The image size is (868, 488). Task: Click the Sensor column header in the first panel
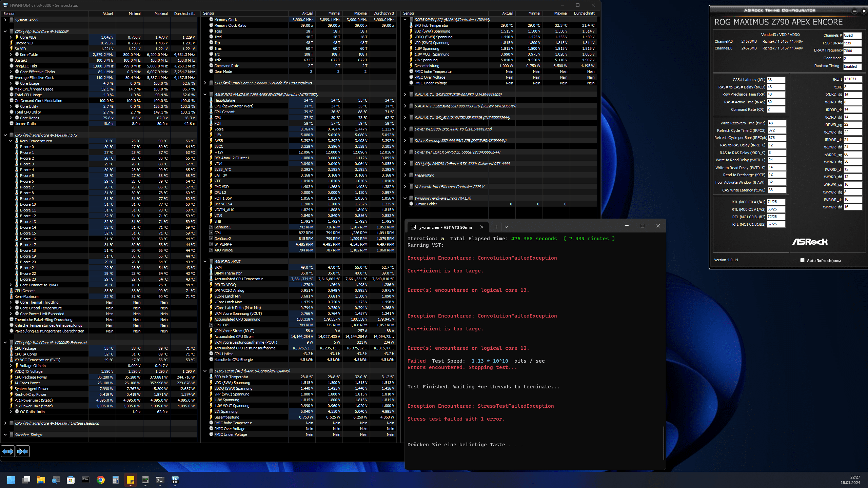click(x=45, y=14)
